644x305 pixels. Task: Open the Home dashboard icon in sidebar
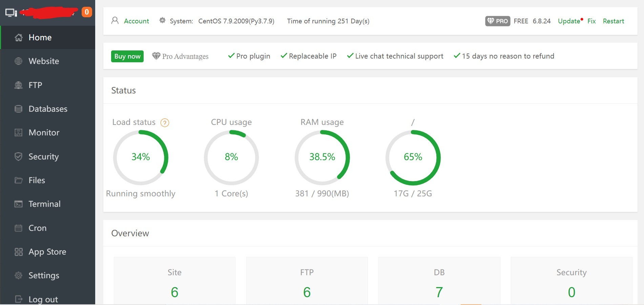tap(19, 38)
